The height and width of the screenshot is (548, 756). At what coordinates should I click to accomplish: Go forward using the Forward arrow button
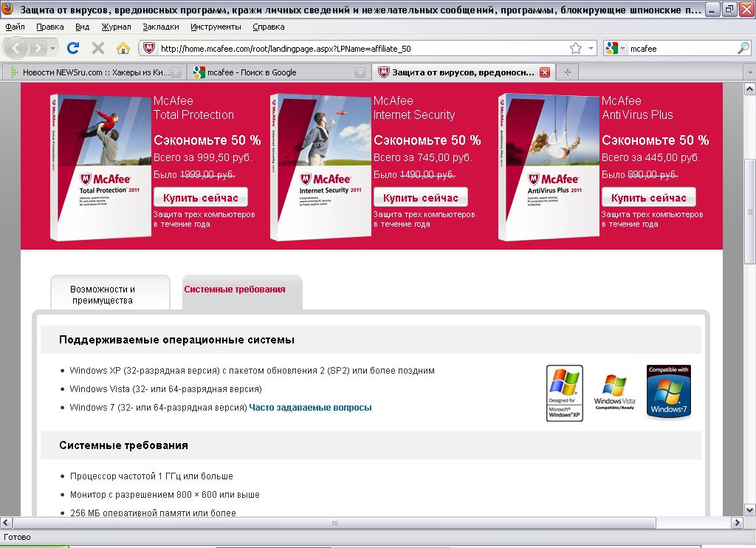coord(38,48)
